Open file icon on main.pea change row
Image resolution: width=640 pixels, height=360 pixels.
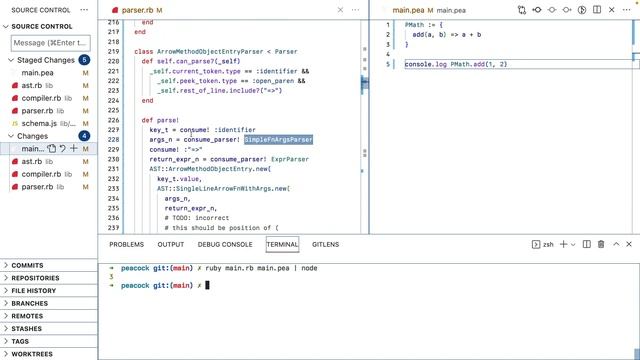pyautogui.click(x=51, y=149)
